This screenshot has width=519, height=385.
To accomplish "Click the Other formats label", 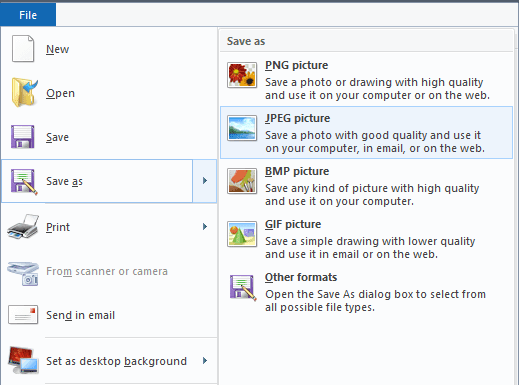I will pos(301,277).
